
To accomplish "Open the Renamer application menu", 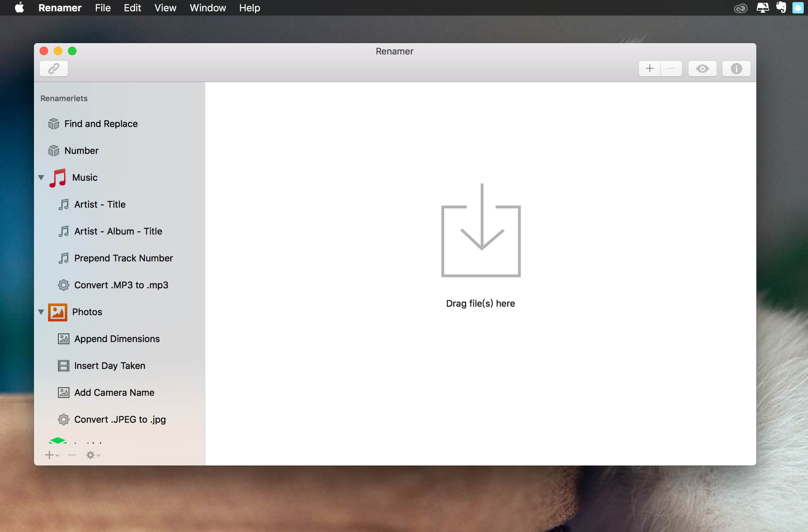I will (x=60, y=8).
